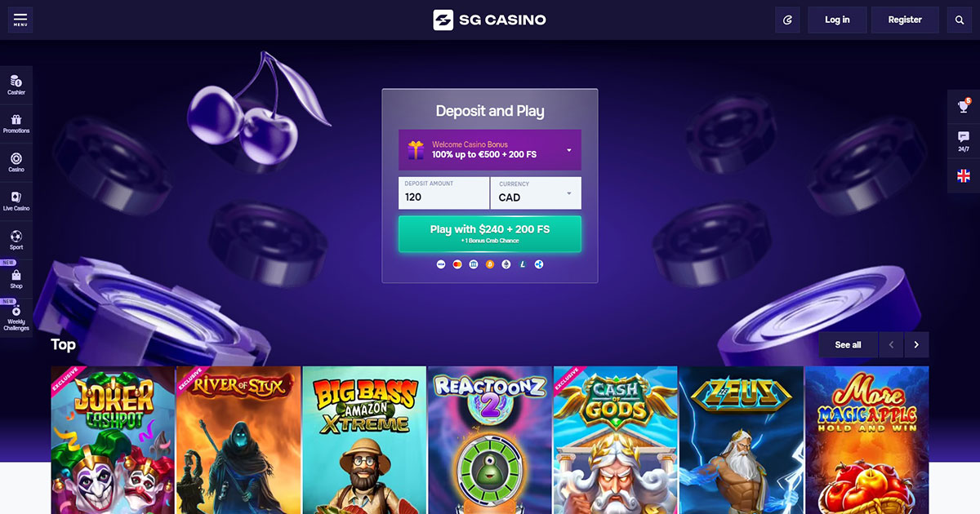Screen dimensions: 980x514
Task: Click Play with $240 + 200 FS
Action: click(x=490, y=233)
